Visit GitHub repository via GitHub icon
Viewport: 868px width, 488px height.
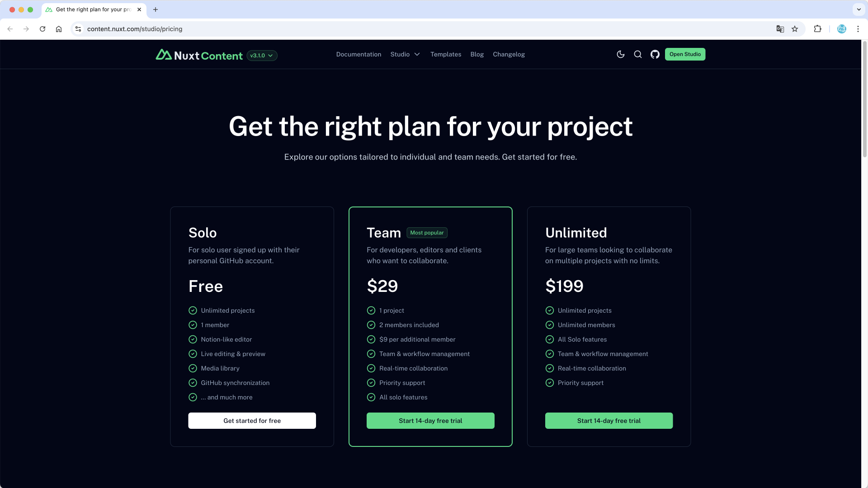(655, 54)
